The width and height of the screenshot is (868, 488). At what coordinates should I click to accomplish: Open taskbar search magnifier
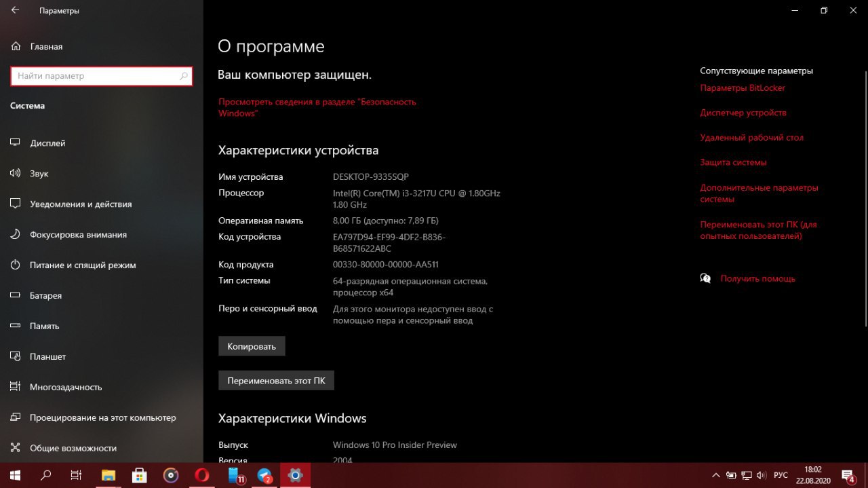click(x=46, y=475)
